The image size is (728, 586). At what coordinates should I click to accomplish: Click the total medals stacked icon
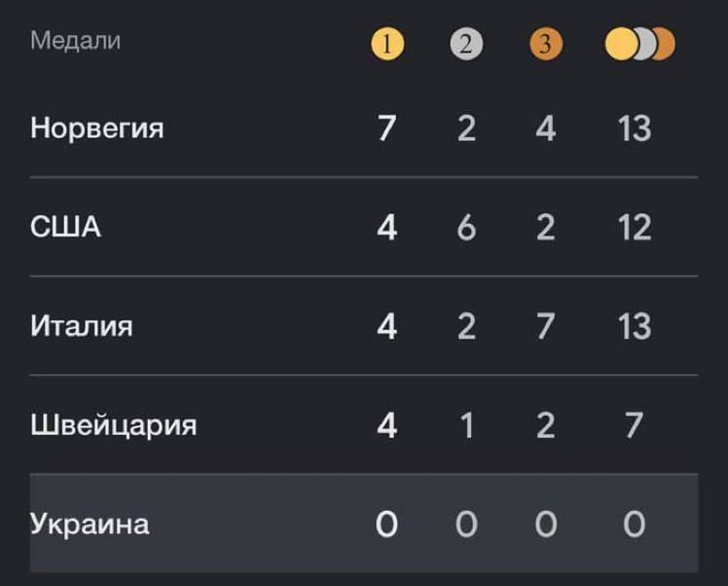point(639,44)
